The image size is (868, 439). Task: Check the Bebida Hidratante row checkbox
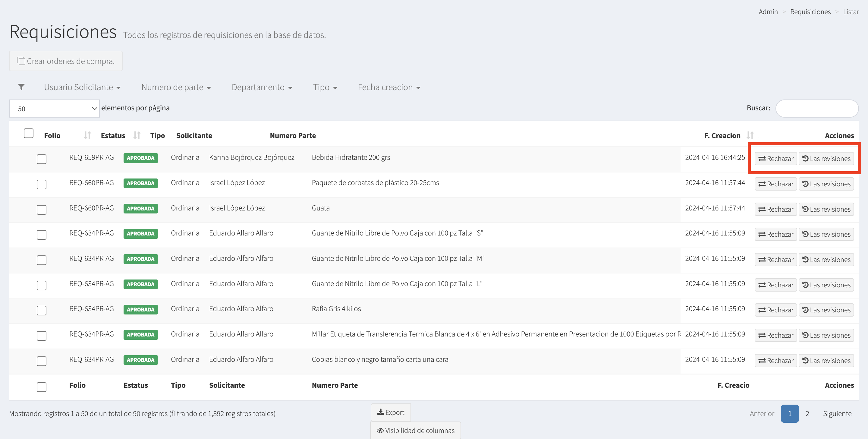[42, 159]
